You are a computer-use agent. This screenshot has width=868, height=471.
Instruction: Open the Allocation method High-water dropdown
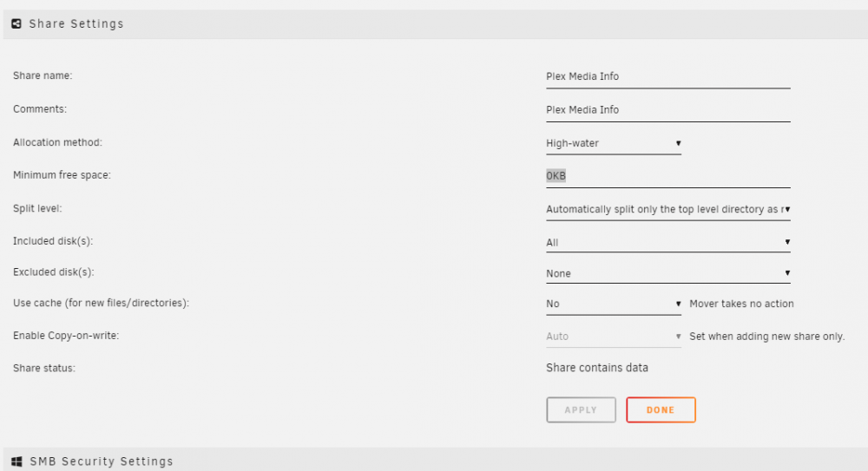tap(614, 143)
